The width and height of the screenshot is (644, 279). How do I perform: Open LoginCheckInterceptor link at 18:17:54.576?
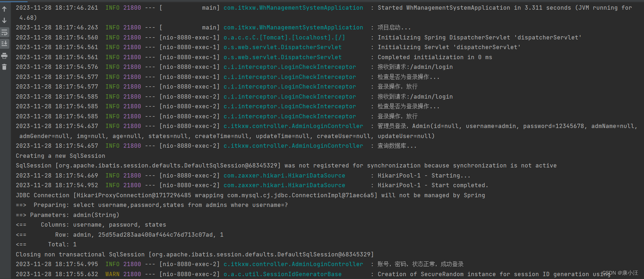290,67
